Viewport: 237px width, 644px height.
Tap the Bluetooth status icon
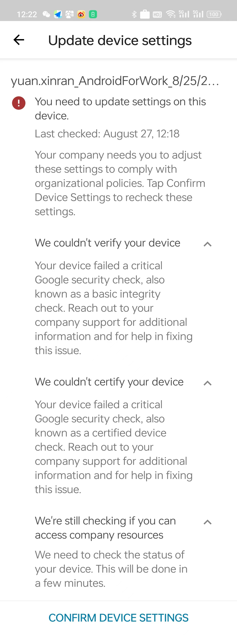click(134, 14)
